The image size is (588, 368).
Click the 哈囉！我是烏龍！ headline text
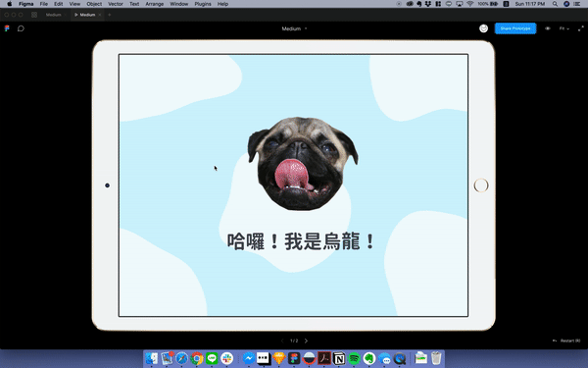(301, 241)
